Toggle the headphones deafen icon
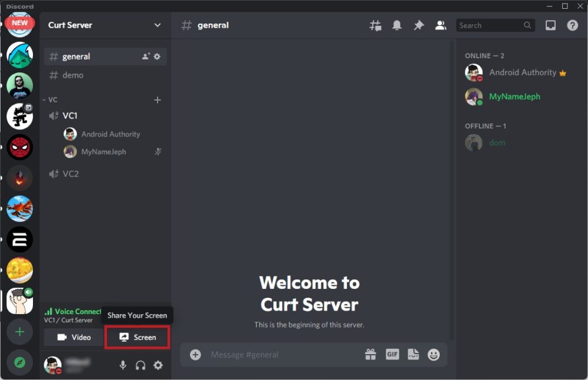Screen dimensions: 588x380 [141, 365]
